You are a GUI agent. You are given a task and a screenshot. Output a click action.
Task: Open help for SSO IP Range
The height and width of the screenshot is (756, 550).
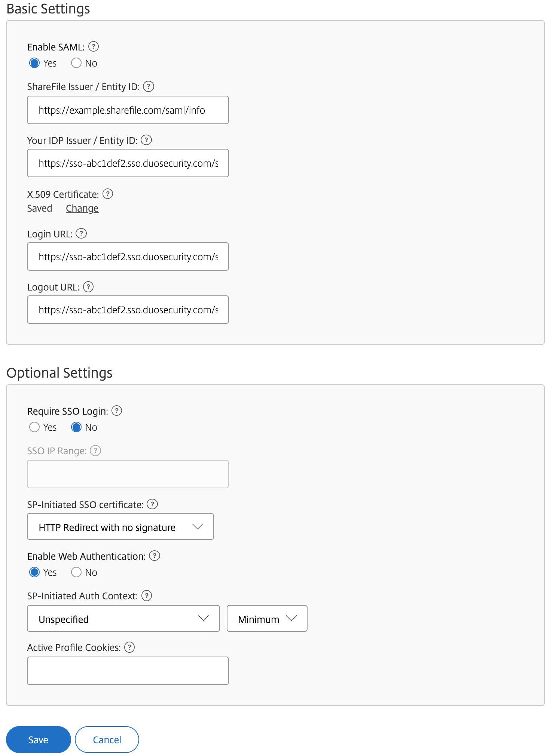[96, 451]
